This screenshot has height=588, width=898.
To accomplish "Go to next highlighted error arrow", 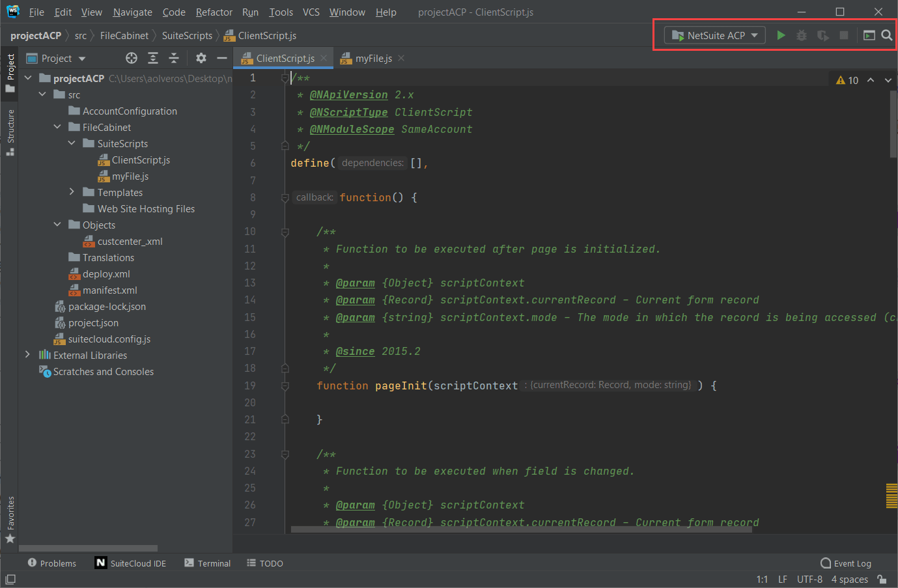I will click(888, 80).
